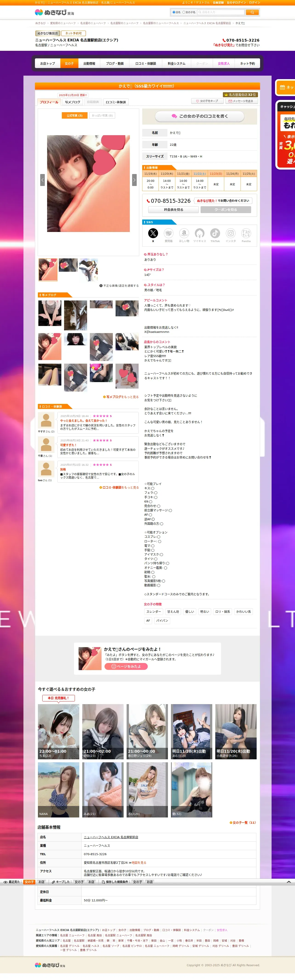Show next photo with right arrow
This screenshot has height=980, width=295.
(134, 180)
